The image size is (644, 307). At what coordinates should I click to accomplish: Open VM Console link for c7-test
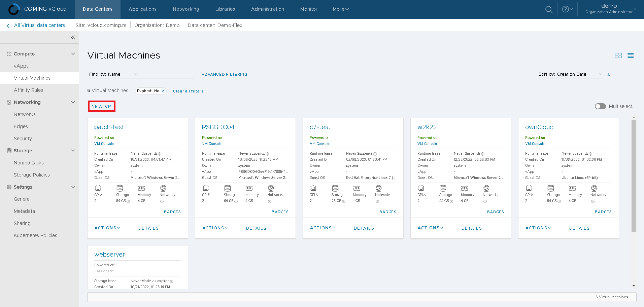(x=319, y=144)
